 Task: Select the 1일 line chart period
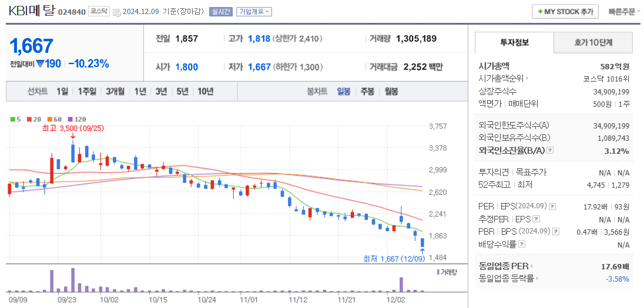pos(62,92)
